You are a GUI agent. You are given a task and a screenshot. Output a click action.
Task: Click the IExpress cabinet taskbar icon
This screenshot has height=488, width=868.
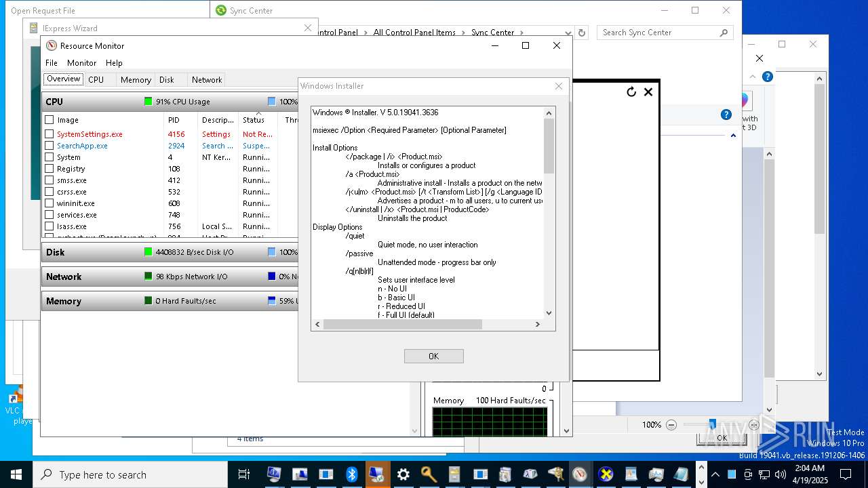coord(454,474)
